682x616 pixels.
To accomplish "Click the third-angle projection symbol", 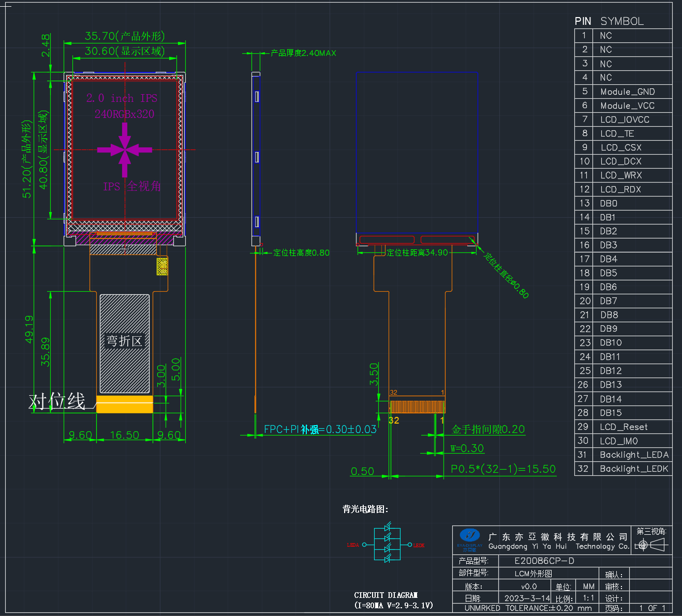I will [653, 545].
